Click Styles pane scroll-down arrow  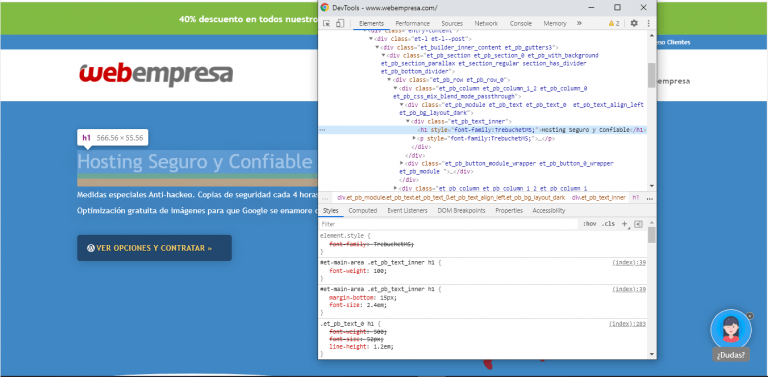(x=651, y=354)
